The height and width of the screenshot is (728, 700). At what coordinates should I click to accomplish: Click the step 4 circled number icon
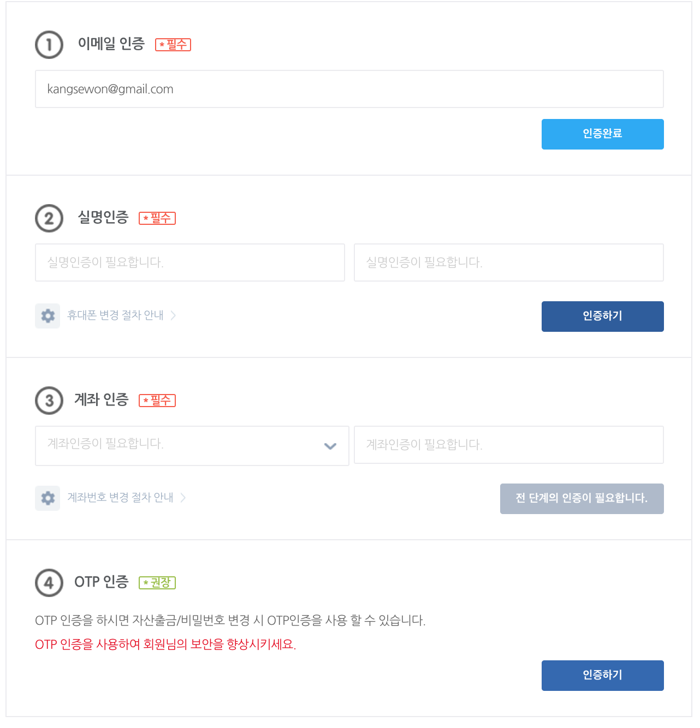[49, 583]
